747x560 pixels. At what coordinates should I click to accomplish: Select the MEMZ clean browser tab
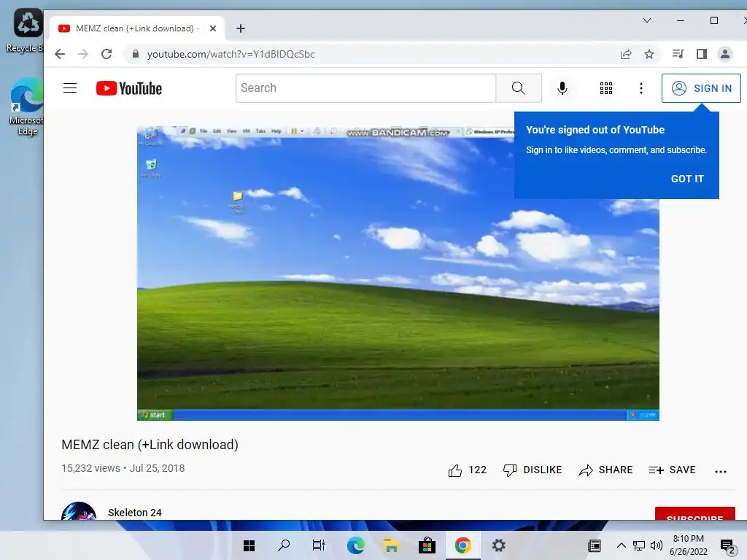click(136, 28)
